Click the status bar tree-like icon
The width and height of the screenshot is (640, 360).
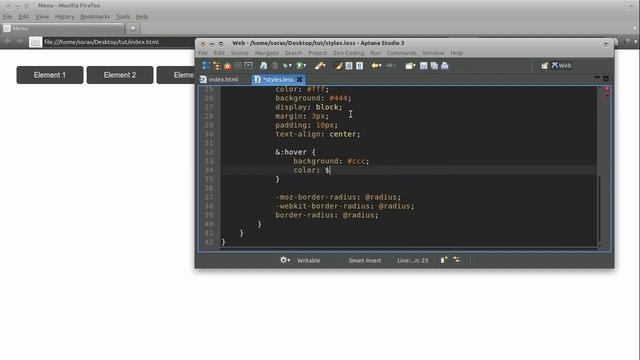[457, 260]
